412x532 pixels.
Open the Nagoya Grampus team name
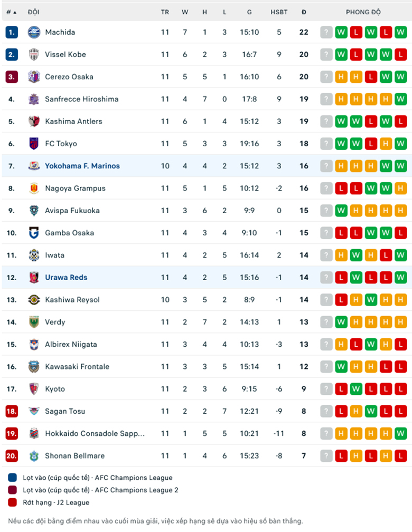(x=75, y=188)
